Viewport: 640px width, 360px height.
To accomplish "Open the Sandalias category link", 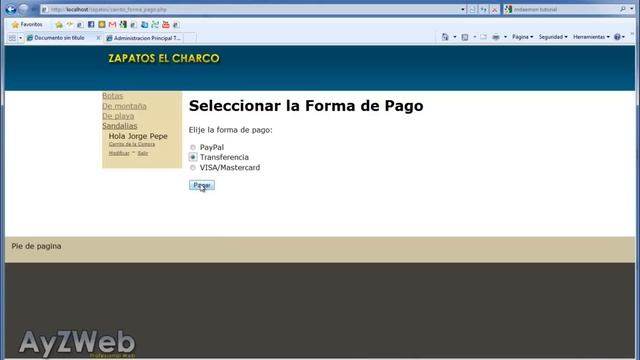I will pyautogui.click(x=120, y=126).
